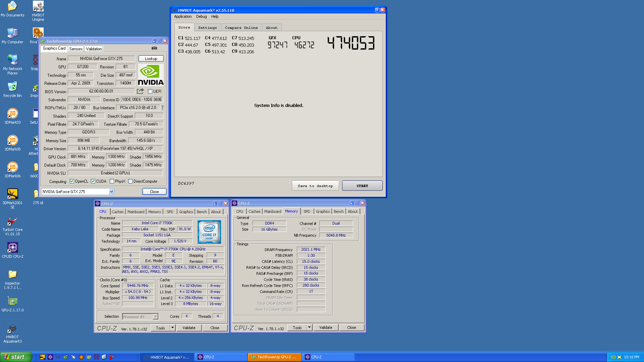Open the Help menu in Aquamark
644x362 pixels.
coord(215,16)
